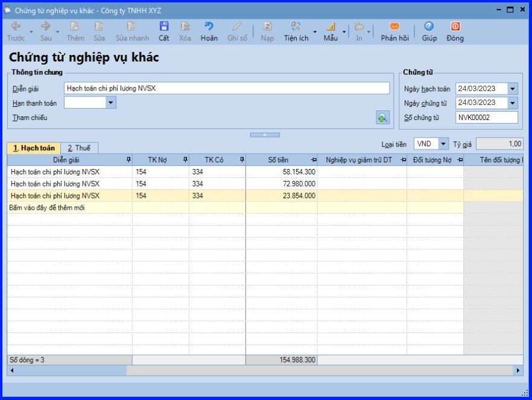Pin the TK Nợ column
Viewport: 532px width, 400px height.
point(185,160)
